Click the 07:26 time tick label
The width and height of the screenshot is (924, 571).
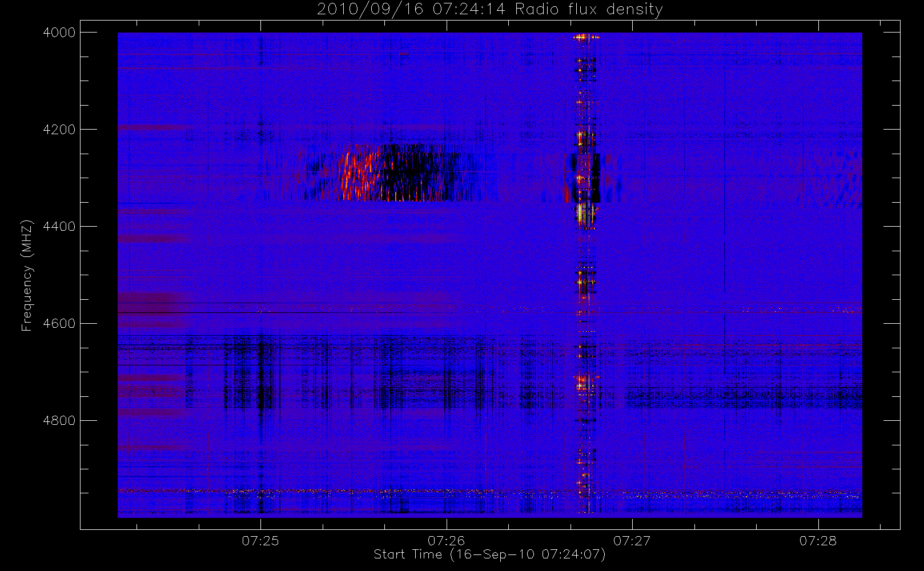pos(446,541)
